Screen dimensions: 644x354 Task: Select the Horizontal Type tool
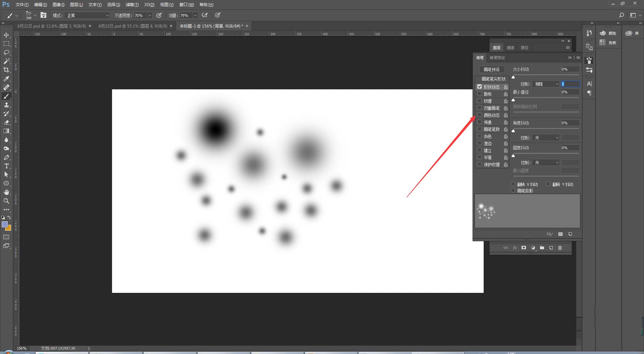point(6,166)
